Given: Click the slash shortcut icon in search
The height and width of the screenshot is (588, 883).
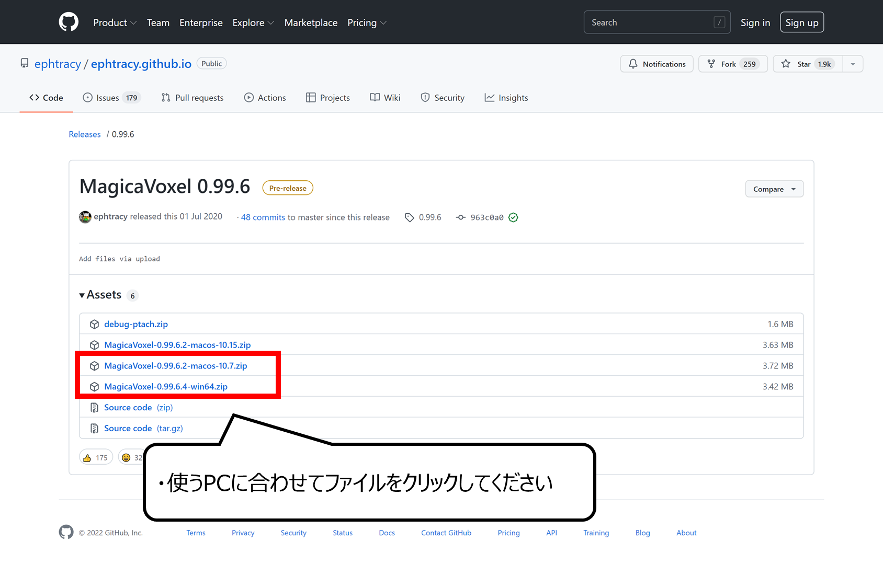Looking at the screenshot, I should pyautogui.click(x=719, y=22).
